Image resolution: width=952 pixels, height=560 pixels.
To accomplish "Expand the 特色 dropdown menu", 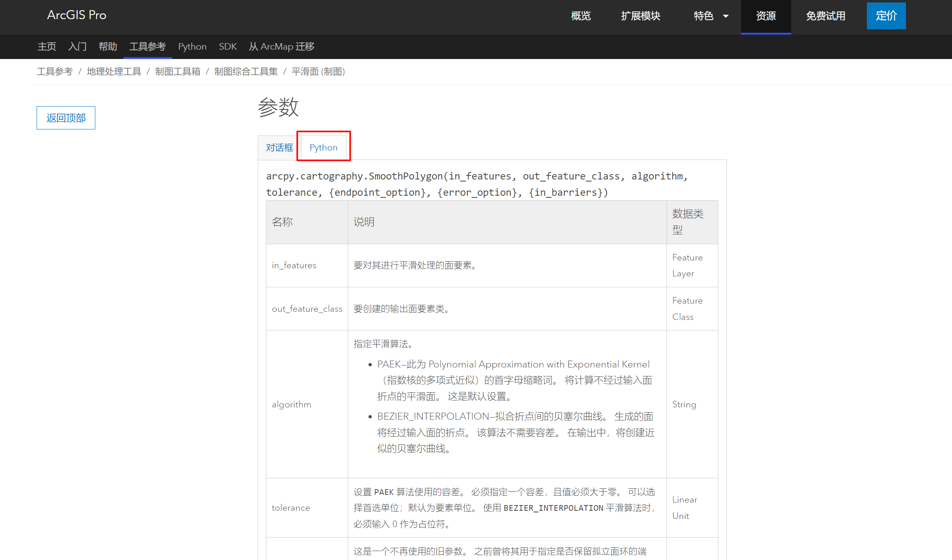I will click(x=711, y=16).
